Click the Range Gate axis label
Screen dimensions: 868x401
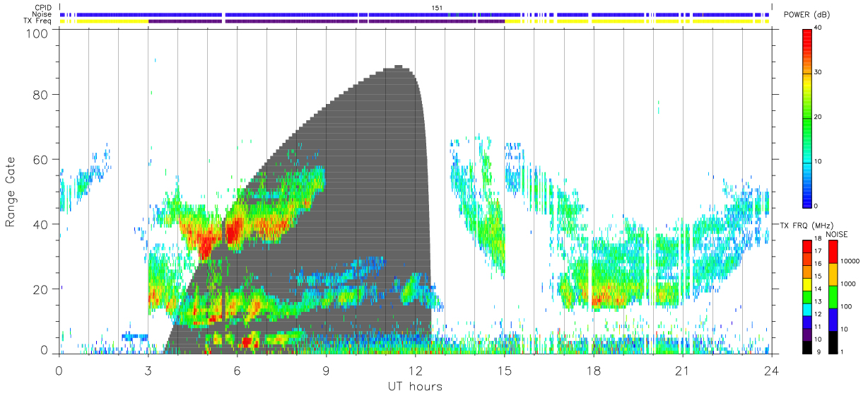[11, 192]
